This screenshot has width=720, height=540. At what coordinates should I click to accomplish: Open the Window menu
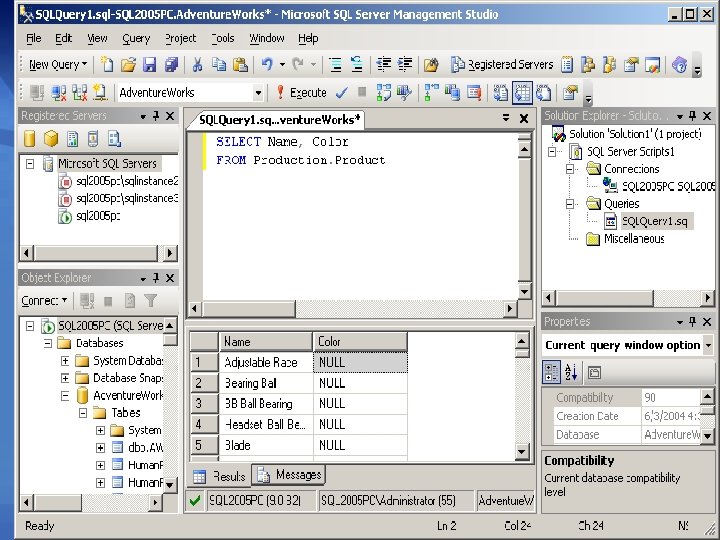[267, 39]
